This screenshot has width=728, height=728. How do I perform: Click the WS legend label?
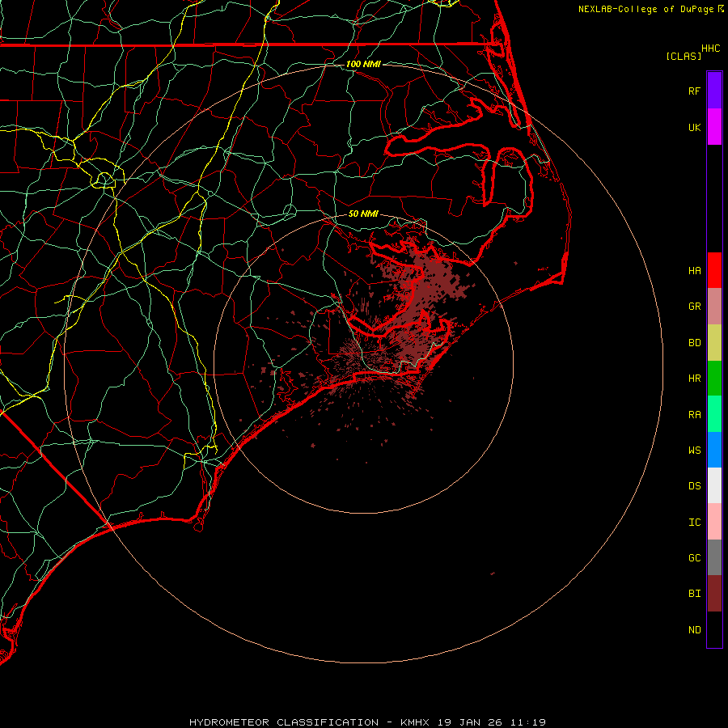695,450
